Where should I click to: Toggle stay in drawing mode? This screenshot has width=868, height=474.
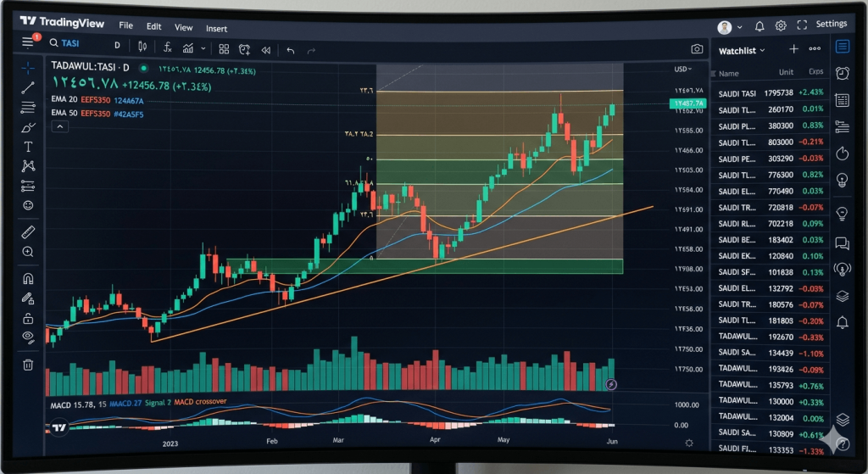(28, 298)
